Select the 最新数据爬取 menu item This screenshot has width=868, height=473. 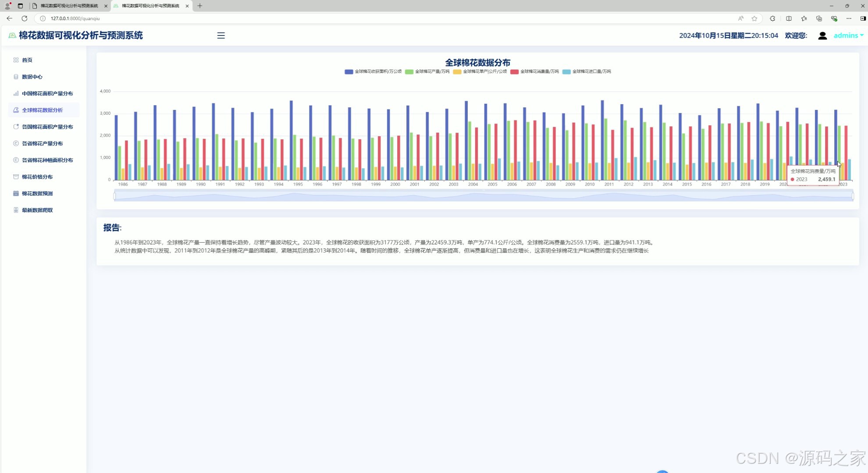click(37, 210)
